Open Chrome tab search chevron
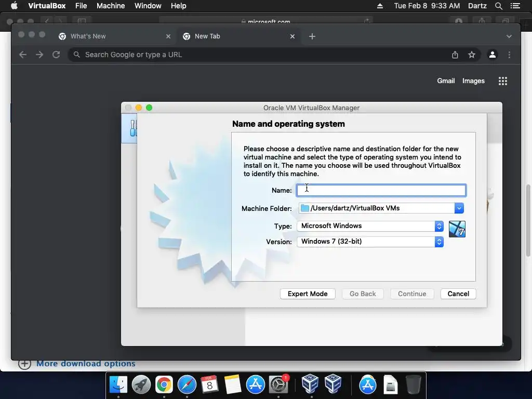The height and width of the screenshot is (399, 532). [509, 36]
